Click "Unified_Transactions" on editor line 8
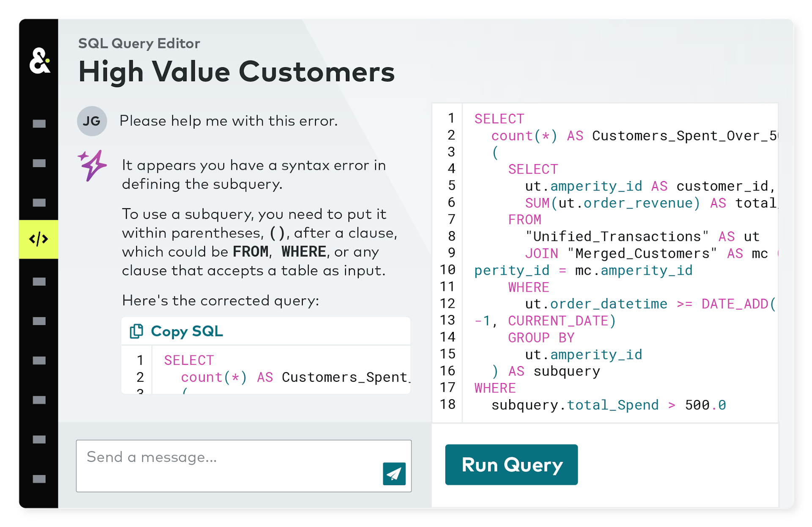The width and height of the screenshot is (812, 527). [617, 237]
